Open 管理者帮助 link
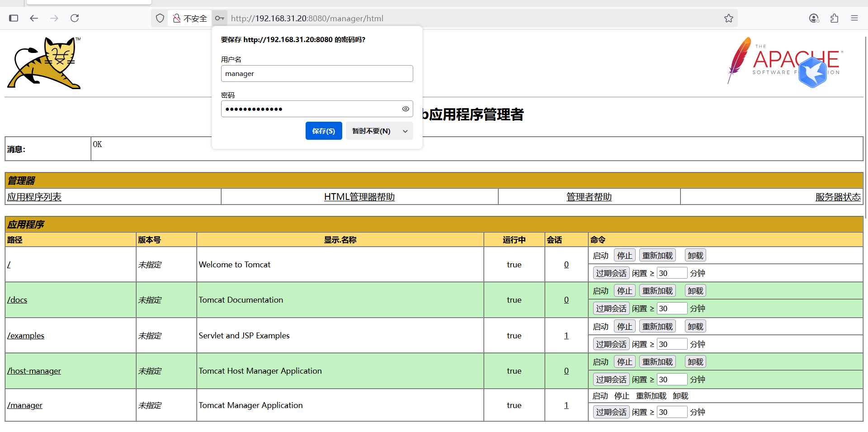 coord(589,197)
